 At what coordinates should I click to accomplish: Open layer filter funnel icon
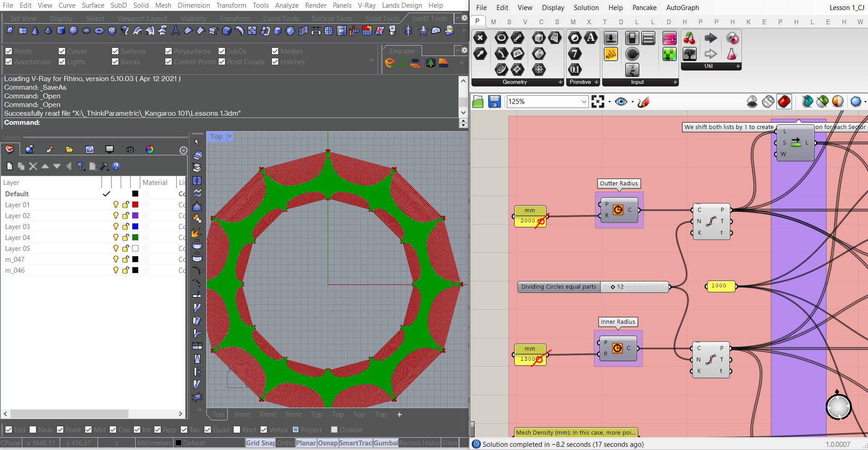pyautogui.click(x=81, y=166)
